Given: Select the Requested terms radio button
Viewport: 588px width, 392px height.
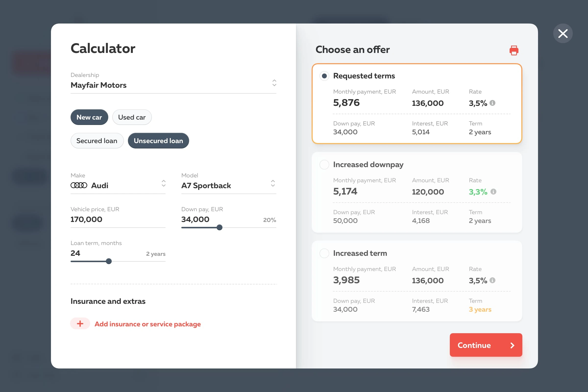Looking at the screenshot, I should click(324, 76).
